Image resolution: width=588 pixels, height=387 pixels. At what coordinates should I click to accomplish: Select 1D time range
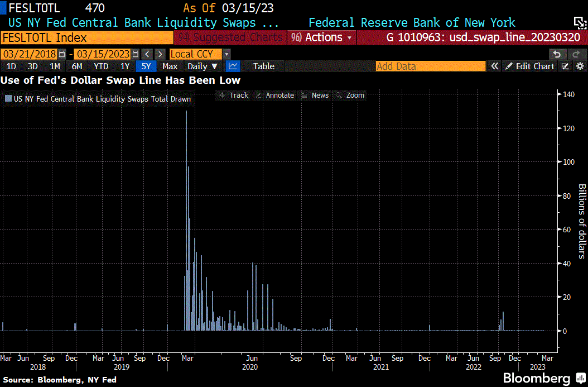[11, 66]
